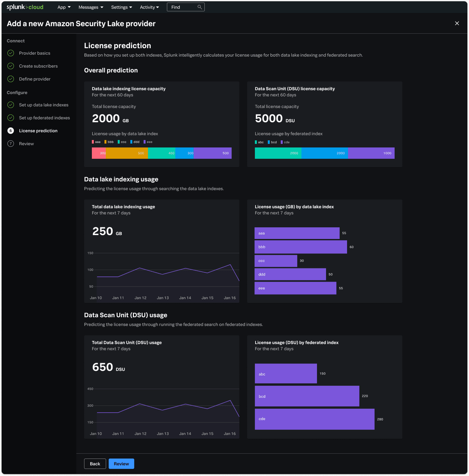Screen dimensions: 469x476
Task: Click the Set up data lake indexes checkmark
Action: 11,105
